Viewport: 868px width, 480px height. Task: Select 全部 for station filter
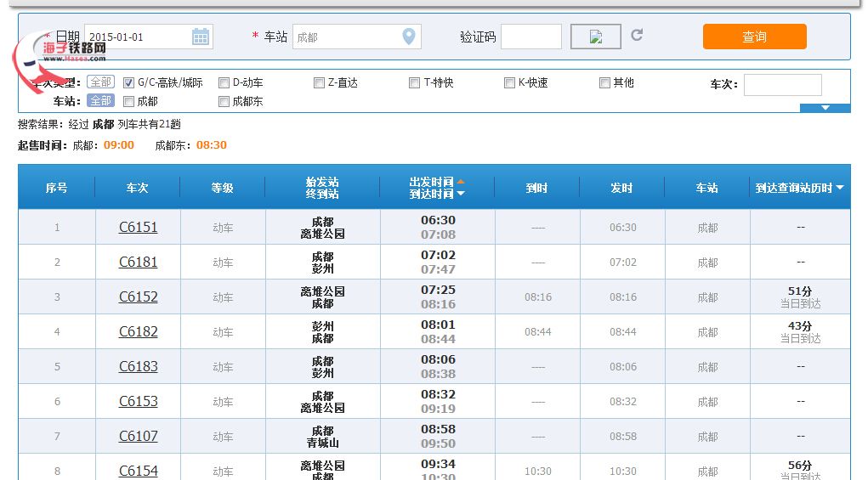[101, 101]
